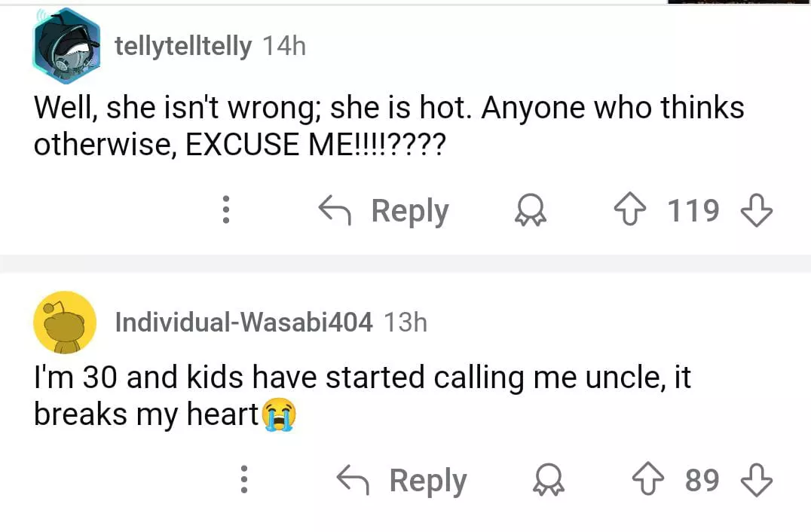This screenshot has width=811, height=532.
Task: Downvote tellytelltelly's comment
Action: coord(757,212)
